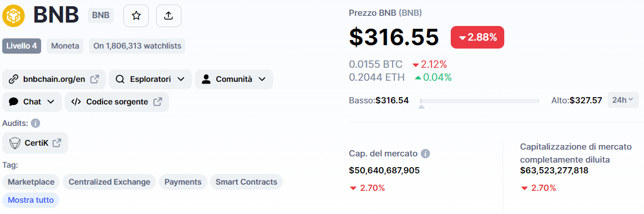This screenshot has width=644, height=214.
Task: Click the red 2.88% change badge
Action: pyautogui.click(x=477, y=37)
